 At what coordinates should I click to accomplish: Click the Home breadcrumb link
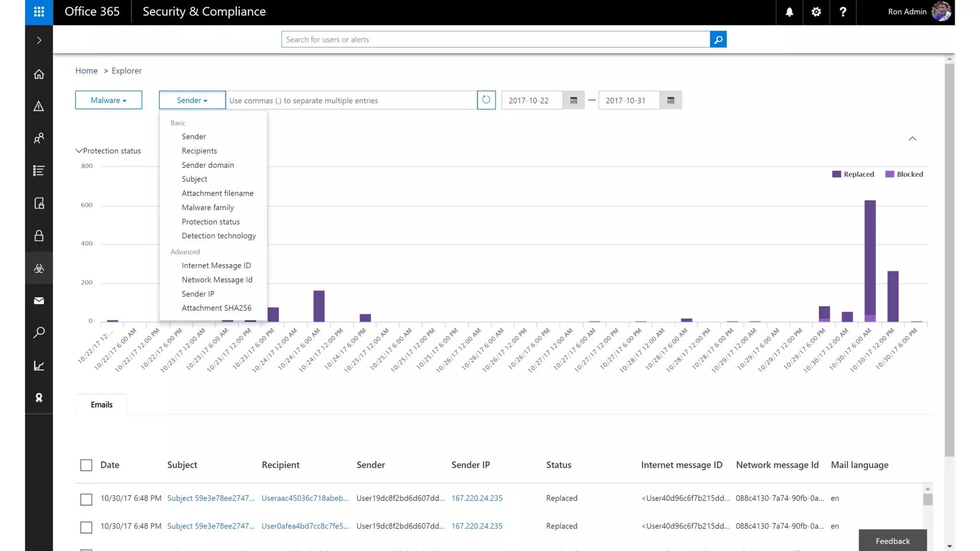[86, 70]
